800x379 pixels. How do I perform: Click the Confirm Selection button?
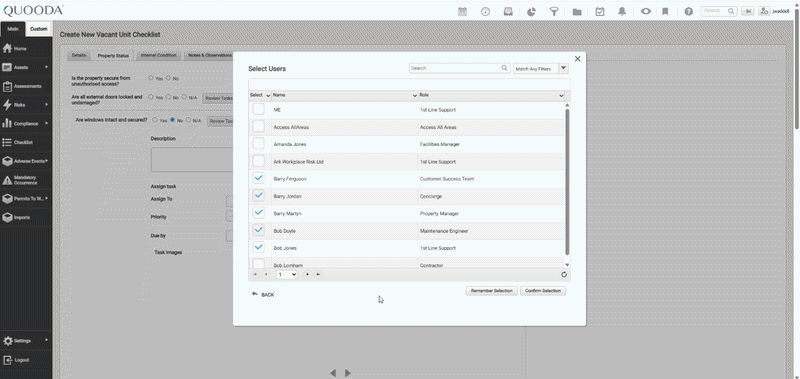543,291
